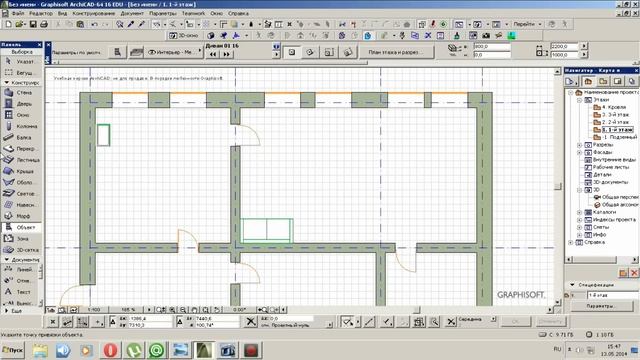Open the Вид menu
This screenshot has height=360, width=640.
pos(62,13)
